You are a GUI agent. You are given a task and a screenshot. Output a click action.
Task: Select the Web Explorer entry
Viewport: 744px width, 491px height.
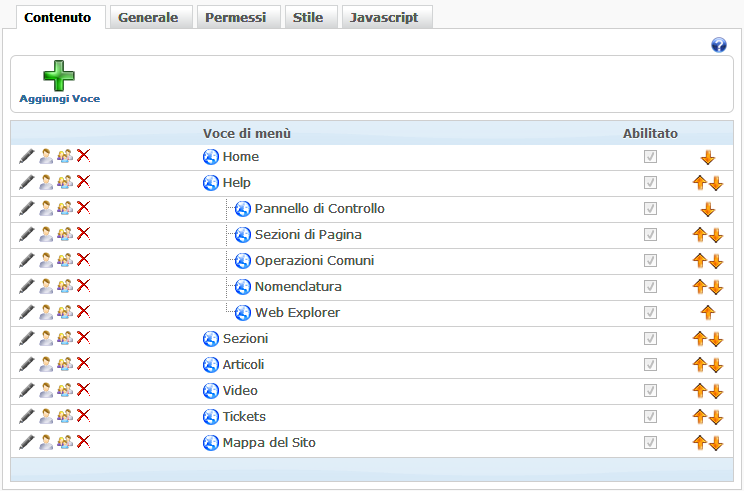click(298, 313)
